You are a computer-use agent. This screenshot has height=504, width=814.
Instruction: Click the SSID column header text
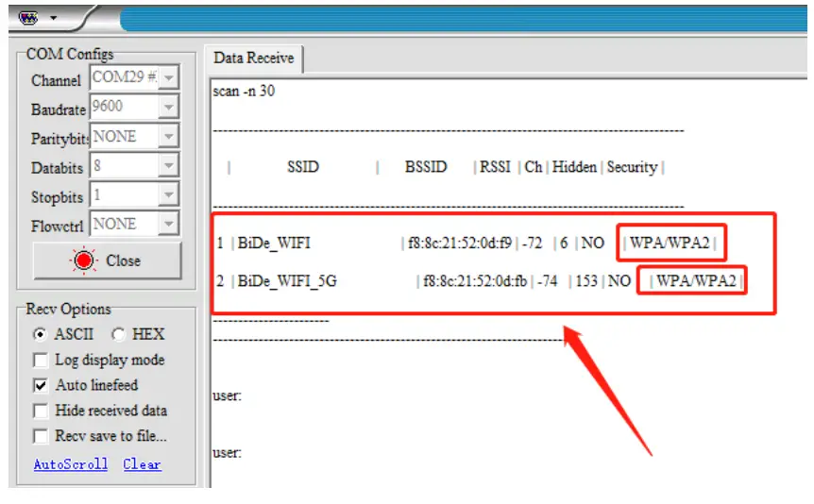point(303,167)
